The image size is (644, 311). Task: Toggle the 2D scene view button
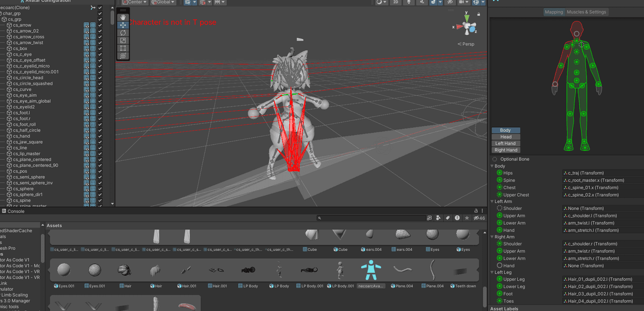coord(396,2)
